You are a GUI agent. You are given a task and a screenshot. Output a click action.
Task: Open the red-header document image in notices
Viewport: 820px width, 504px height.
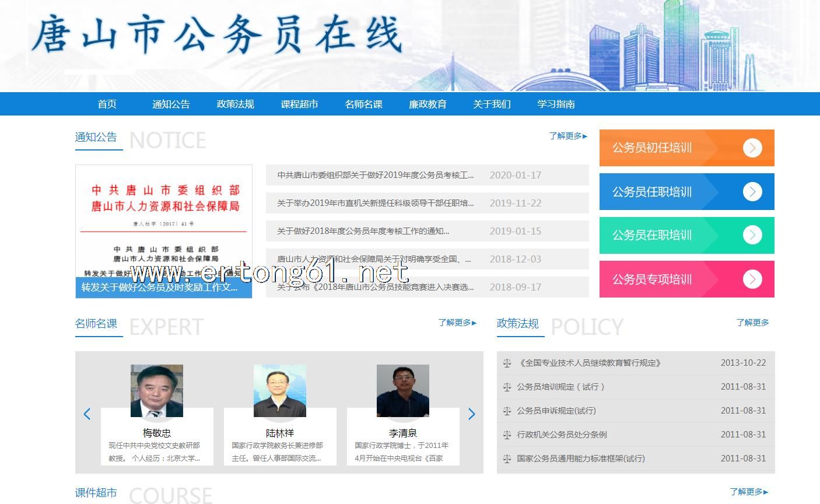point(164,222)
